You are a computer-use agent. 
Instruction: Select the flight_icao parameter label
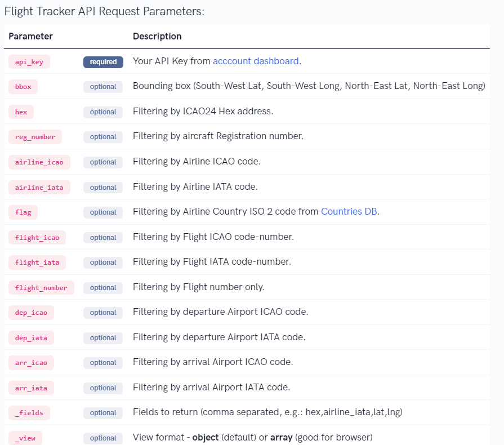click(37, 237)
